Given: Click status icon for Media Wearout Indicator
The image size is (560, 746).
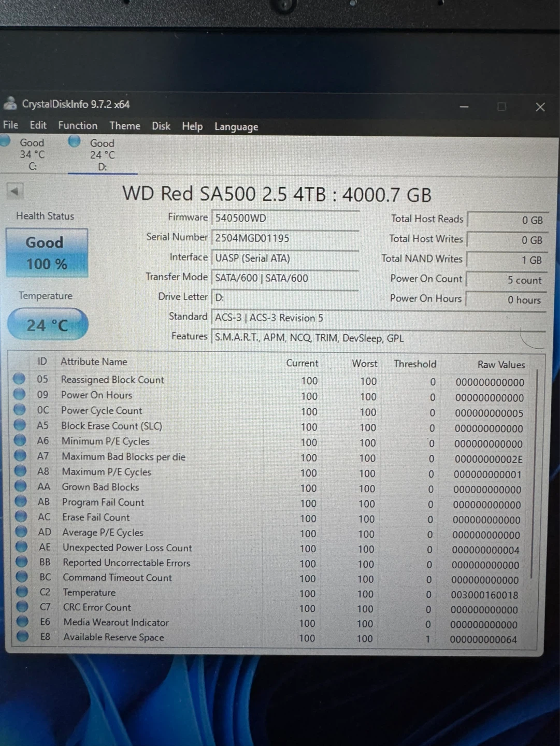Looking at the screenshot, I should coord(22,621).
